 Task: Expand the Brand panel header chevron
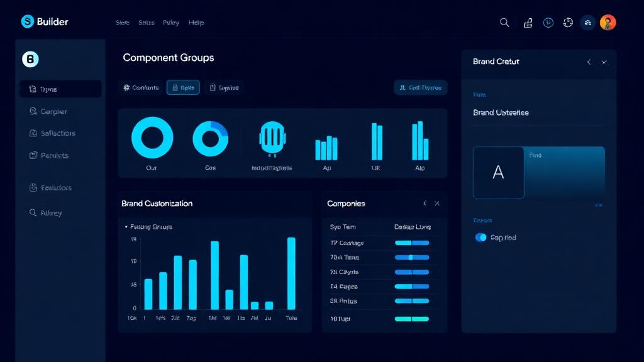pyautogui.click(x=604, y=62)
